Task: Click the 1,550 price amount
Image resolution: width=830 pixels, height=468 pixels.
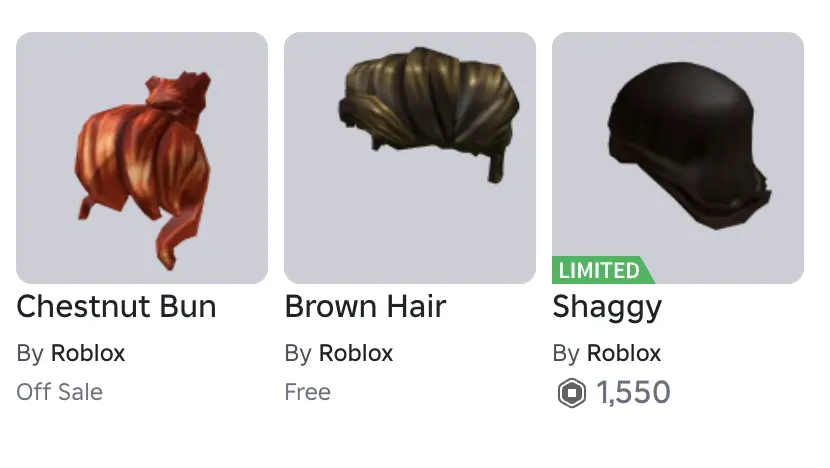Action: point(634,393)
